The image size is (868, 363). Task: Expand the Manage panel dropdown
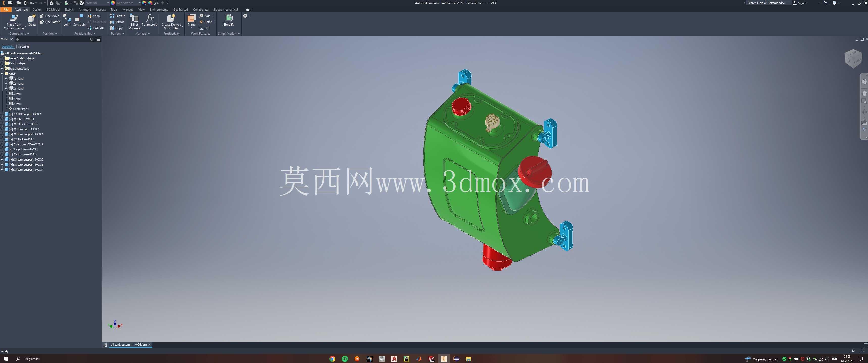click(x=142, y=34)
